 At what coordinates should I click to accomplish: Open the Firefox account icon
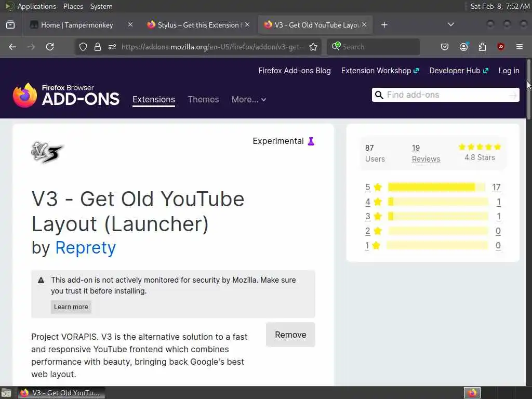point(464,47)
